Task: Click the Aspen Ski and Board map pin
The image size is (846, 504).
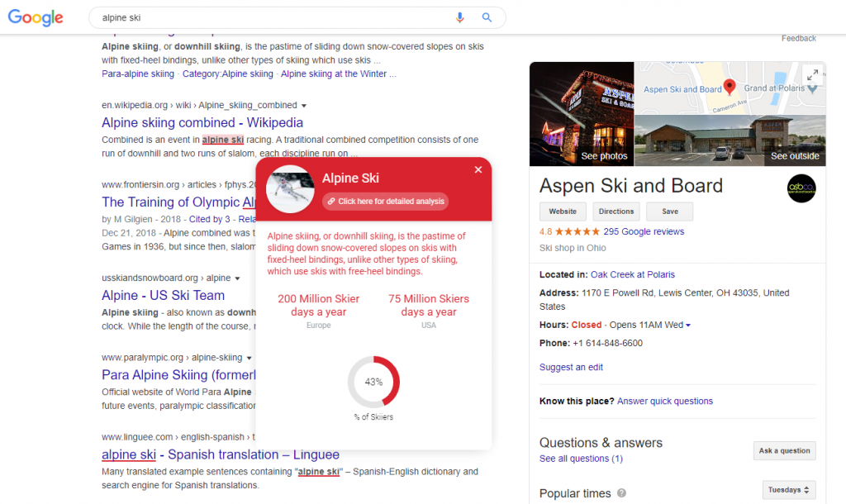Action: [730, 86]
